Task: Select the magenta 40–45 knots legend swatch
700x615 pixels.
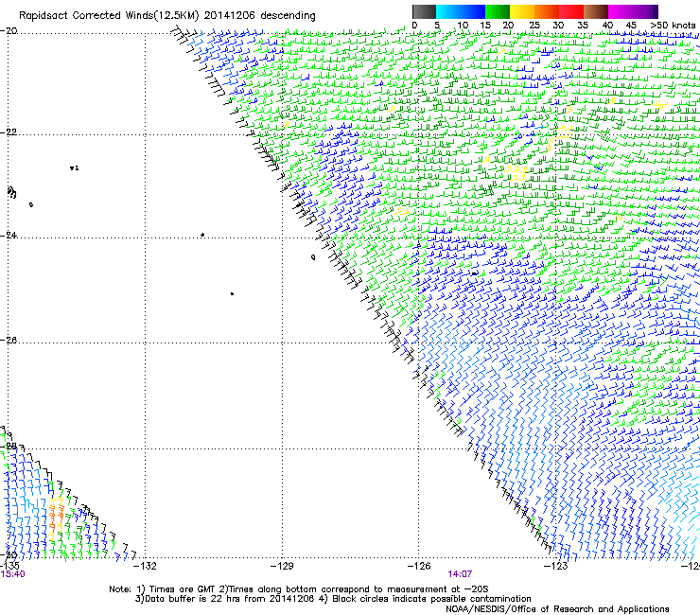Action: pyautogui.click(x=621, y=11)
